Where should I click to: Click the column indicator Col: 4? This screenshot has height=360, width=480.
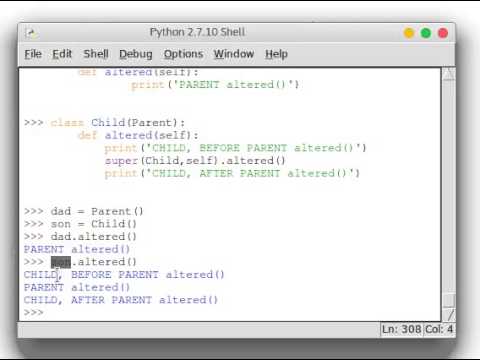[x=439, y=329]
